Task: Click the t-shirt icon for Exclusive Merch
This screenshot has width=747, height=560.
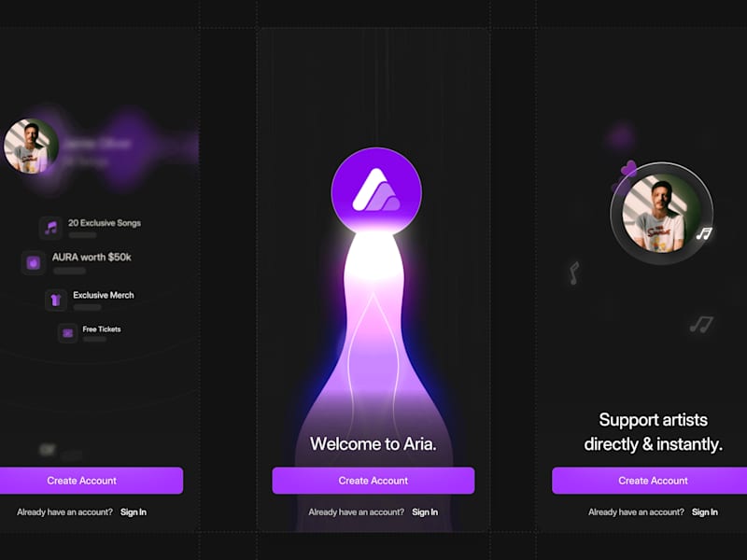Action: point(56,300)
